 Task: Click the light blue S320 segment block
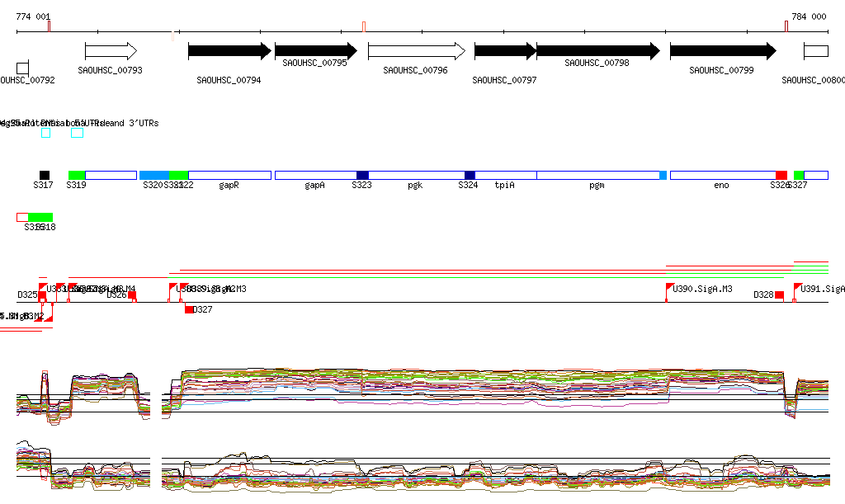point(154,175)
